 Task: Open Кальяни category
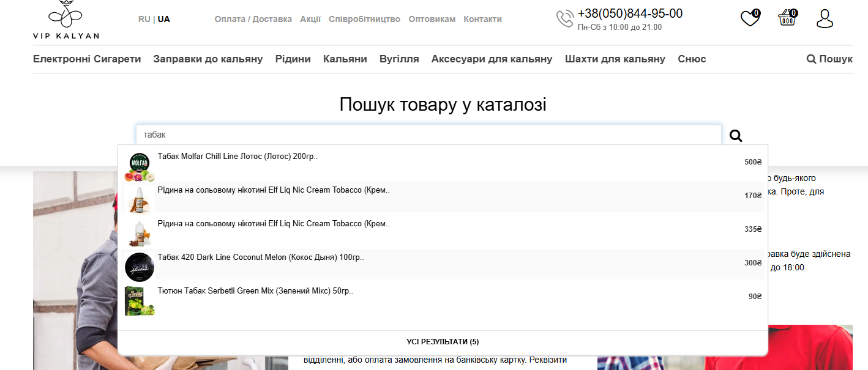(345, 59)
